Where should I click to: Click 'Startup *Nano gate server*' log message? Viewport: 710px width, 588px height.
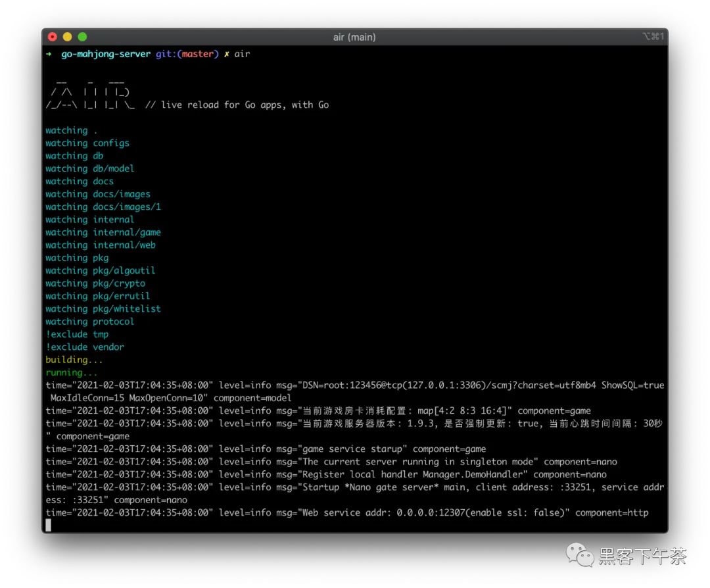coord(370,487)
